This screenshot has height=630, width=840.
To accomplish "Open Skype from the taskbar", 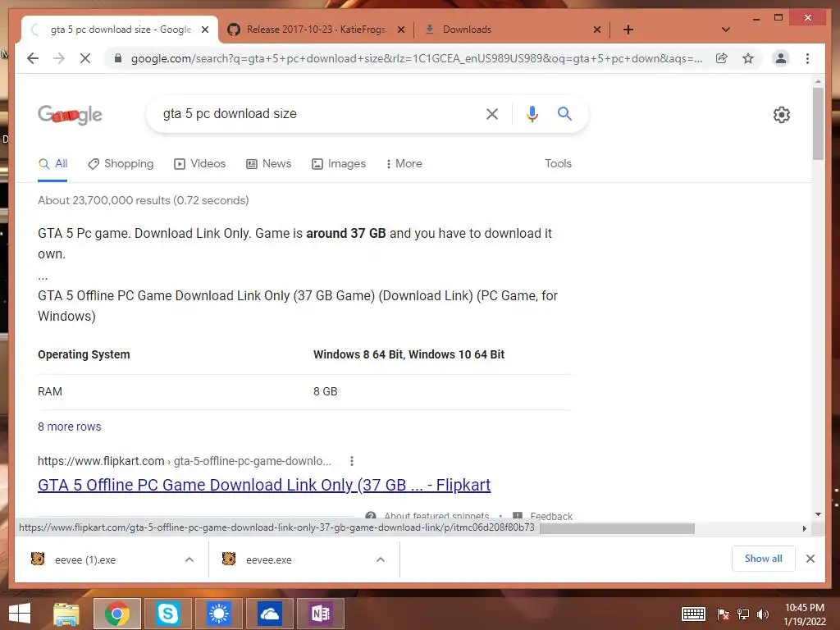I will tap(167, 614).
